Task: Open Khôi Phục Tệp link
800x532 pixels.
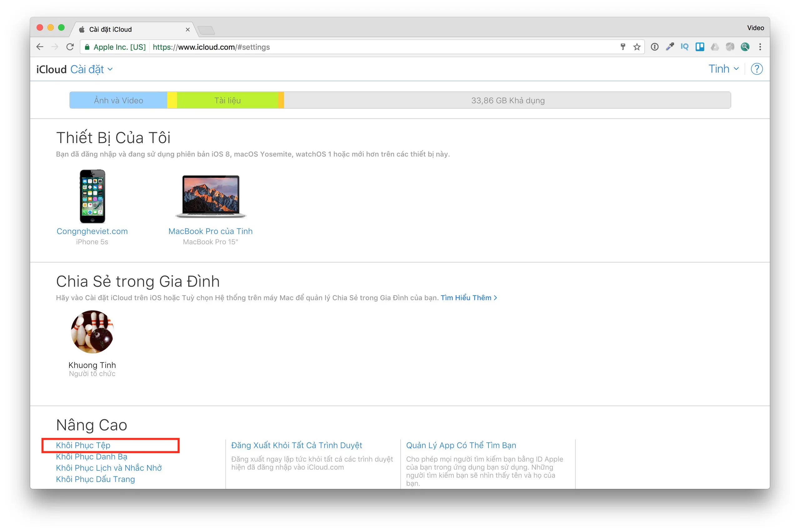Action: 83,445
